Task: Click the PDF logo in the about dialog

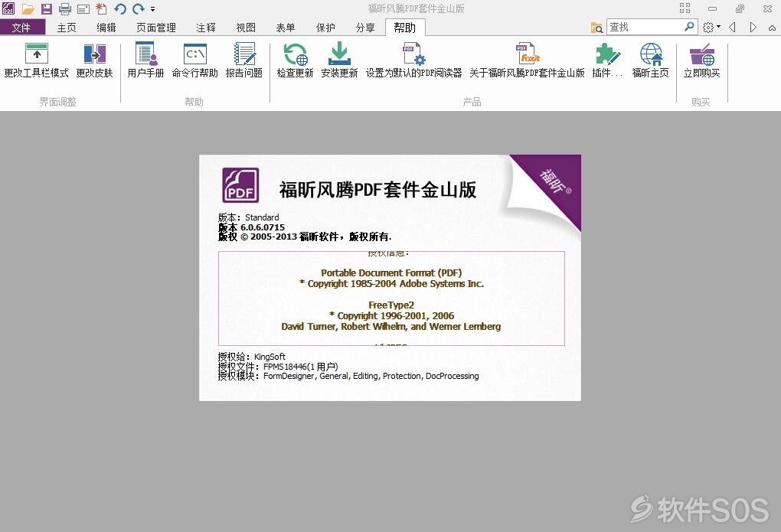Action: tap(240, 184)
